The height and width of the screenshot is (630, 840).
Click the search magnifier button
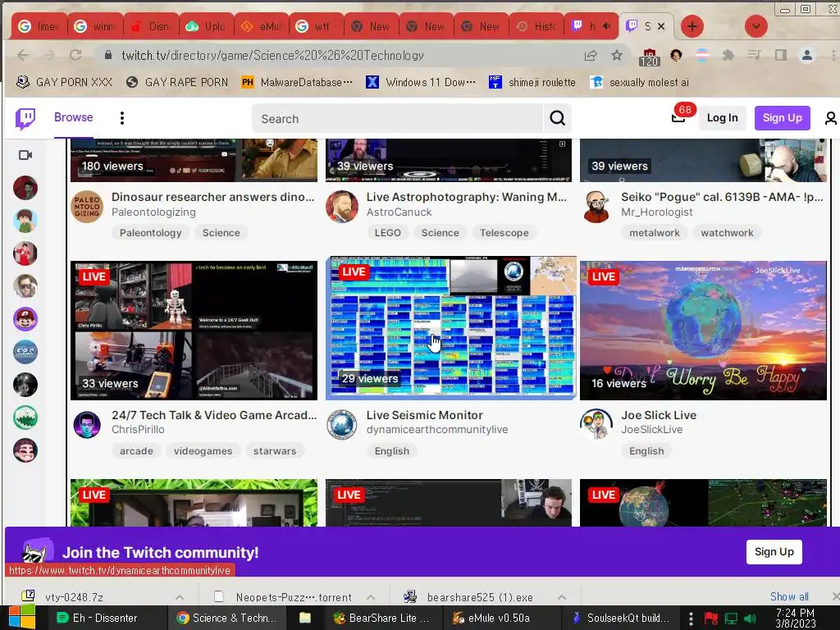coord(557,118)
